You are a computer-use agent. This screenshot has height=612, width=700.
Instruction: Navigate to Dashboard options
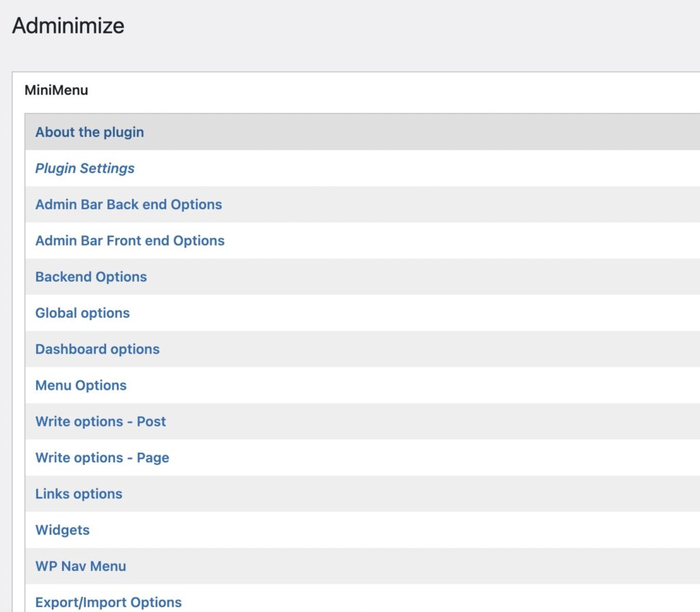coord(97,349)
